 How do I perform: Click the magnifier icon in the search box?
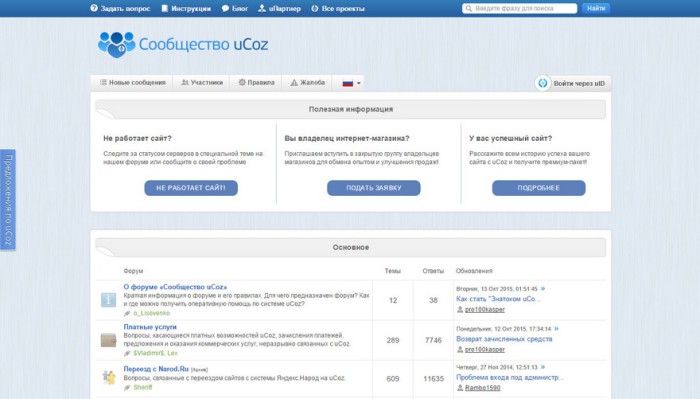tap(468, 8)
